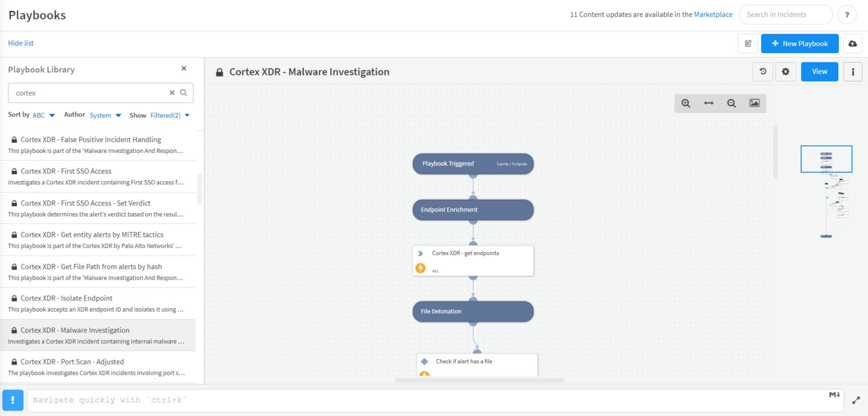This screenshot has width=868, height=416.
Task: Click the magnifier icon in library search
Action: tap(183, 93)
